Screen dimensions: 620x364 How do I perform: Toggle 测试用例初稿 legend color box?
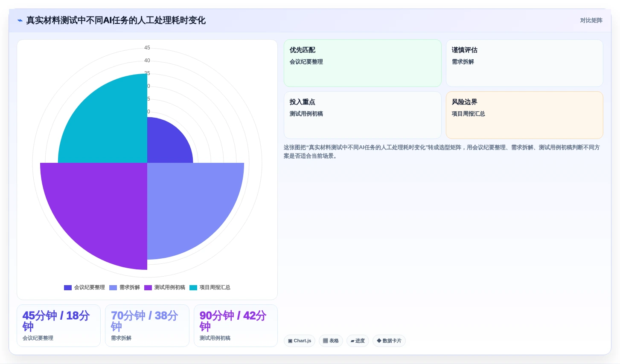[x=148, y=288]
